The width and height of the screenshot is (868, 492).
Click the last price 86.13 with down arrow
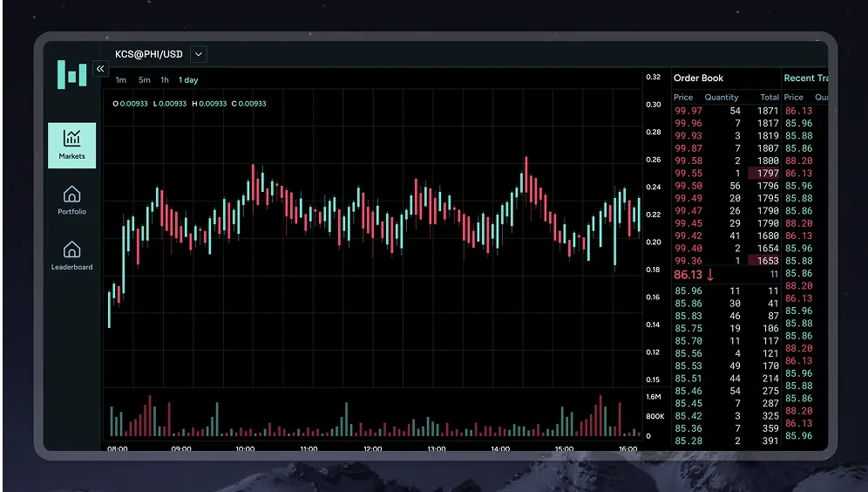(694, 275)
